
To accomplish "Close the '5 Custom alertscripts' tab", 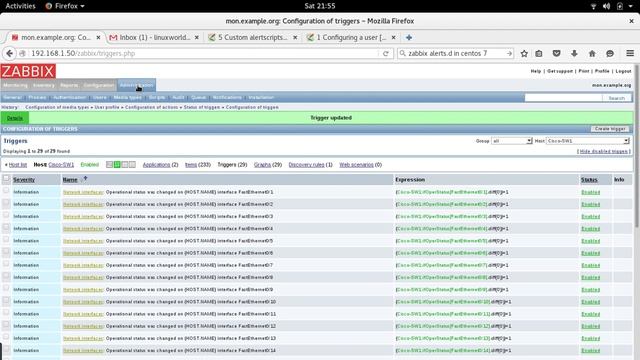I will coord(295,38).
